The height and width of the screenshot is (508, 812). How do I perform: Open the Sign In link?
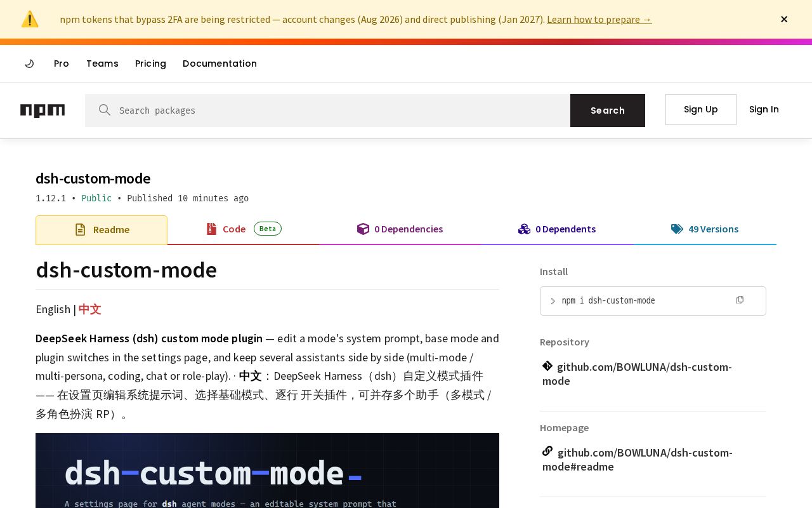[x=764, y=109]
